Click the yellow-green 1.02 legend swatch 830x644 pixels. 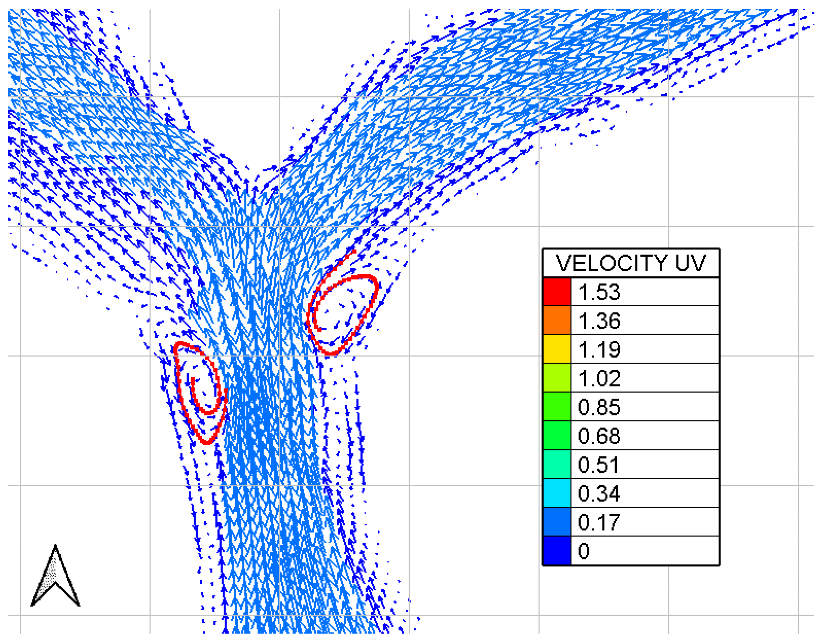557,378
